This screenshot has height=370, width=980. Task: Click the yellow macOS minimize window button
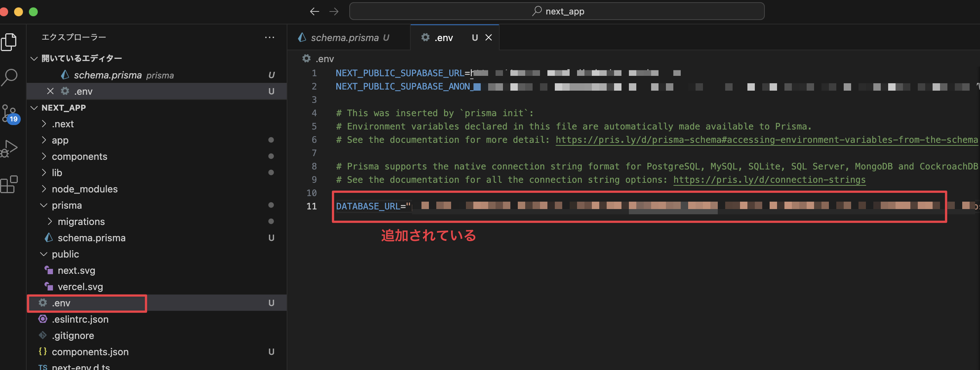coord(18,12)
